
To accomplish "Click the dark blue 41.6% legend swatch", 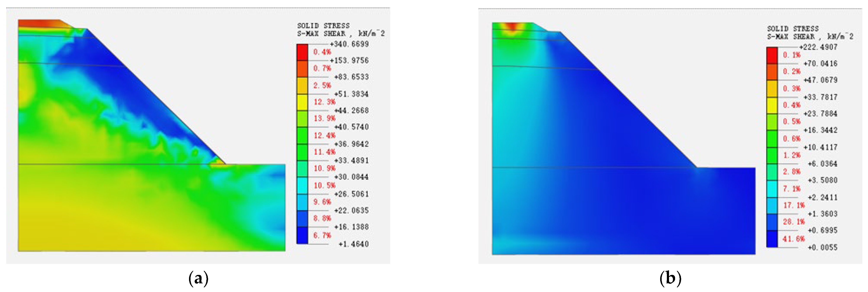I will [772, 239].
